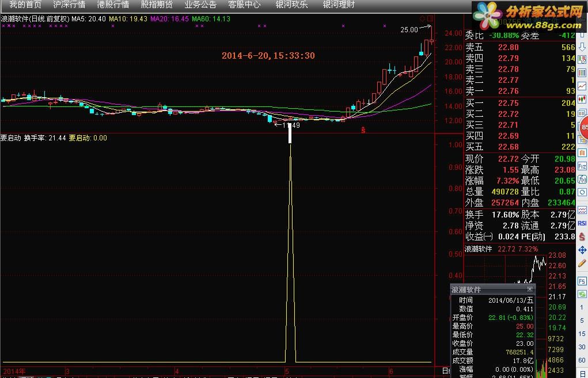
Task: Select the 买一 22.75 order row
Action: pos(519,103)
